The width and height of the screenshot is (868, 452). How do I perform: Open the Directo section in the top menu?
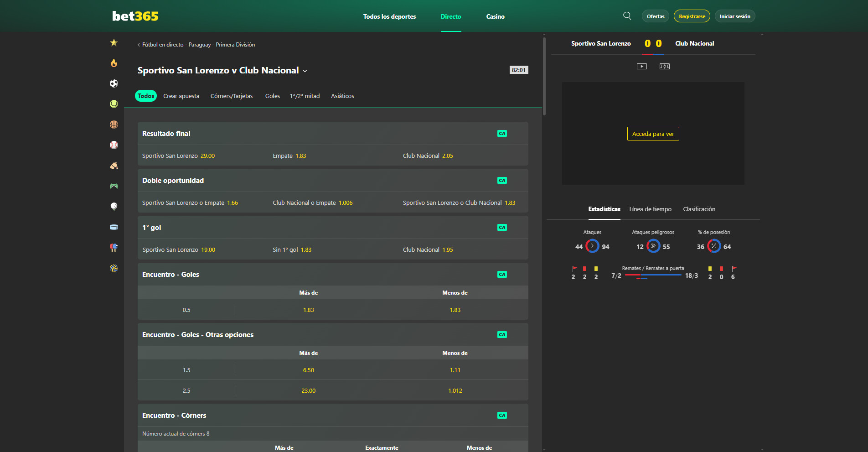pos(451,16)
